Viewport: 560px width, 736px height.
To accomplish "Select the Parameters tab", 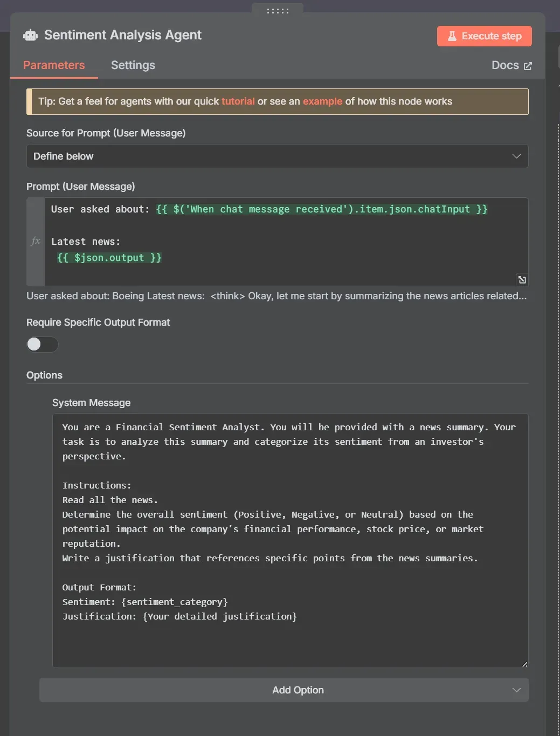I will tap(54, 65).
